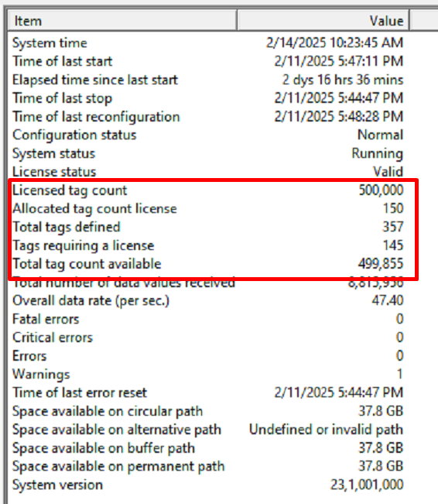
Task: Select the System status row
Action: pyautogui.click(x=208, y=153)
